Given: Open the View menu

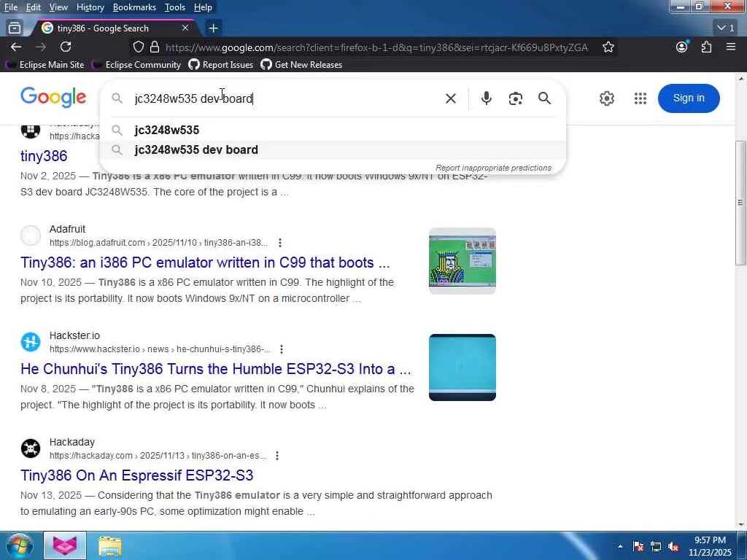Looking at the screenshot, I should pyautogui.click(x=58, y=7).
